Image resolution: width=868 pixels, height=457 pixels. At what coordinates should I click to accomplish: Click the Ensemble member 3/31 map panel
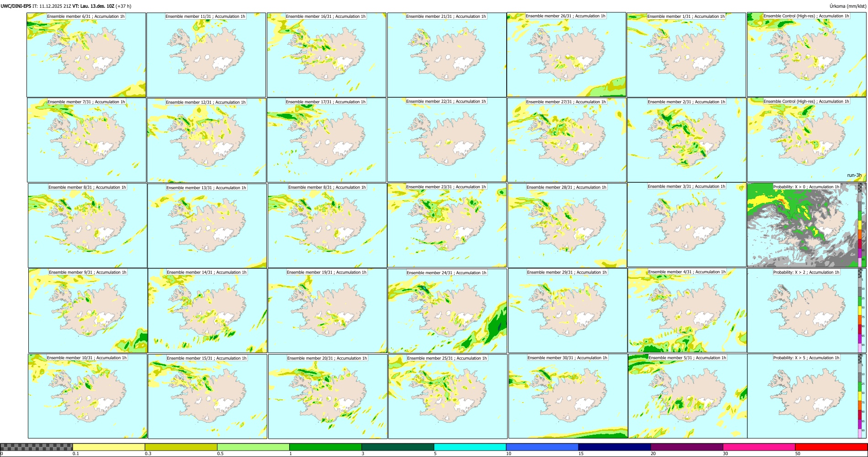point(687,225)
